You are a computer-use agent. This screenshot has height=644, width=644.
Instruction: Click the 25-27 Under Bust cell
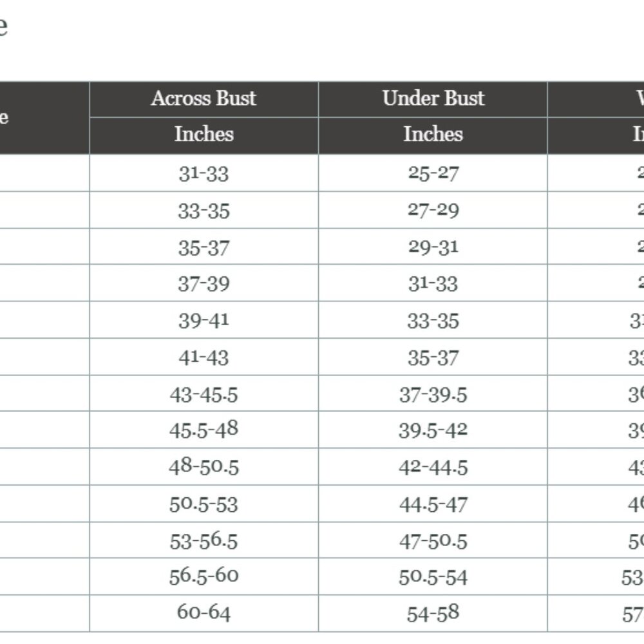tap(433, 173)
